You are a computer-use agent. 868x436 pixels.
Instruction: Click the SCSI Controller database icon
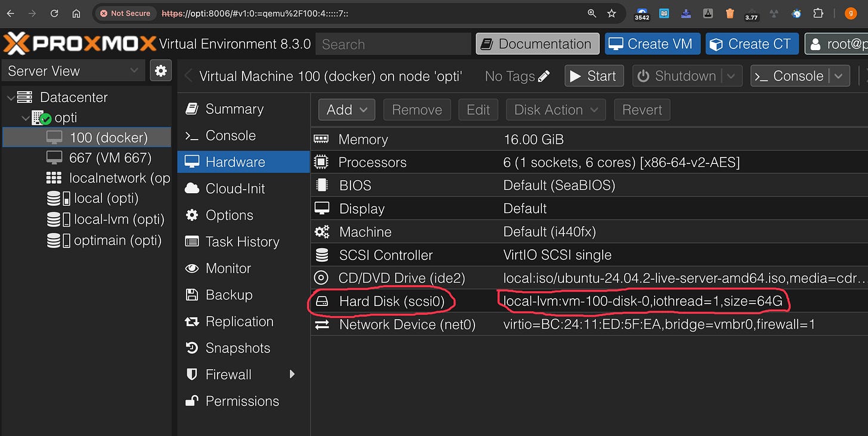pos(321,255)
